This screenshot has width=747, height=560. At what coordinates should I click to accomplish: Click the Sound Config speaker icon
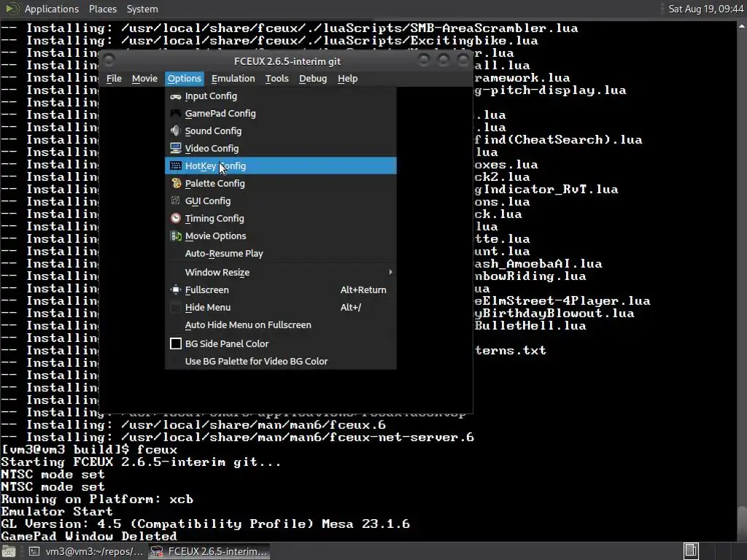point(176,131)
